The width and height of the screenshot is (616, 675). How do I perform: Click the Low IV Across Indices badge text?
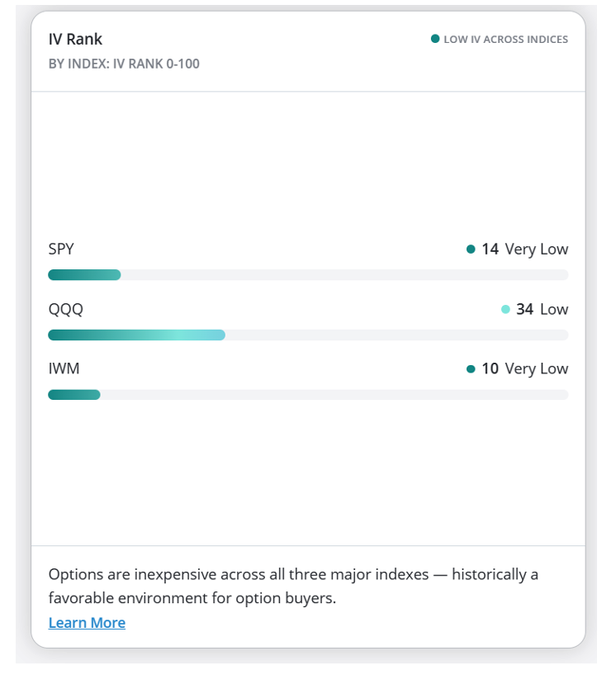click(506, 39)
